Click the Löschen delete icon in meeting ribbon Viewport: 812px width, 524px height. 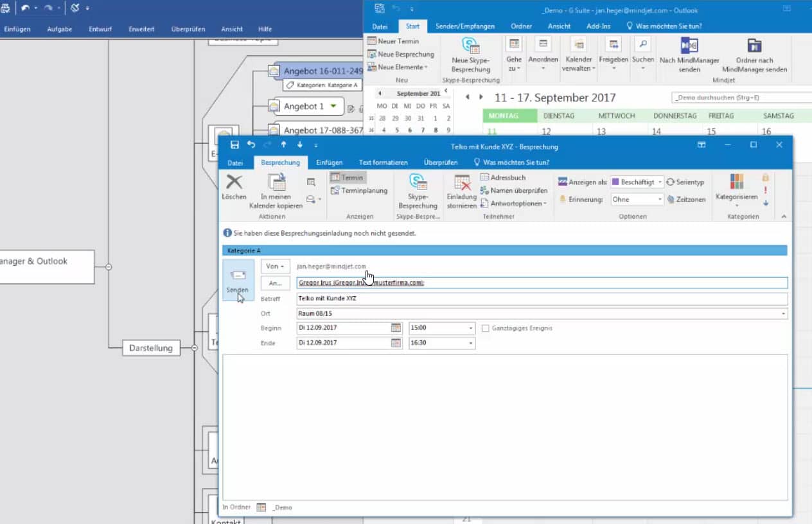[234, 182]
